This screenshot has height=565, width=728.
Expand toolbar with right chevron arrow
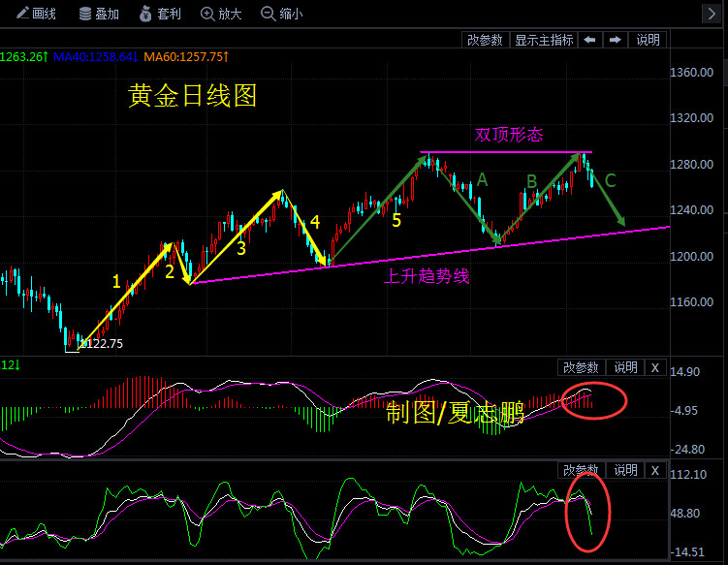click(712, 14)
